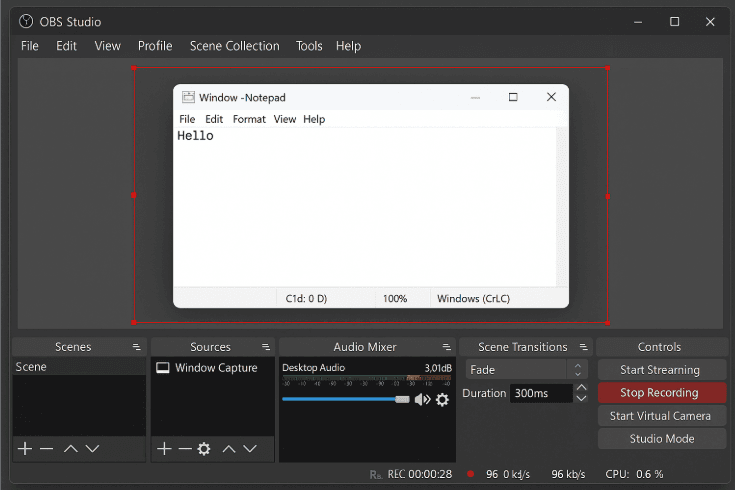The image size is (735, 490).
Task: Open Format menu in Notepad preview
Action: (x=249, y=119)
